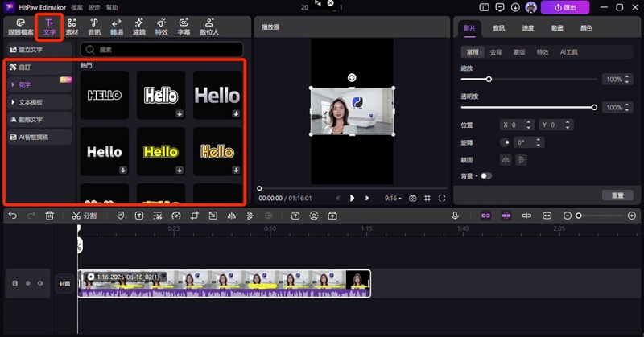Screen dimensions: 644x337
Task: Open the 9:16 aspect ratio dropdown
Action: click(x=393, y=198)
